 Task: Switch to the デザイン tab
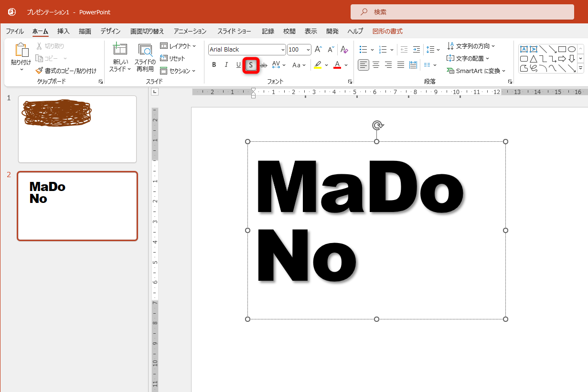110,31
